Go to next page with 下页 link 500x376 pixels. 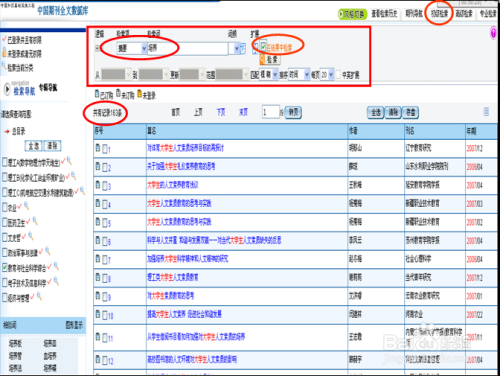pos(221,112)
